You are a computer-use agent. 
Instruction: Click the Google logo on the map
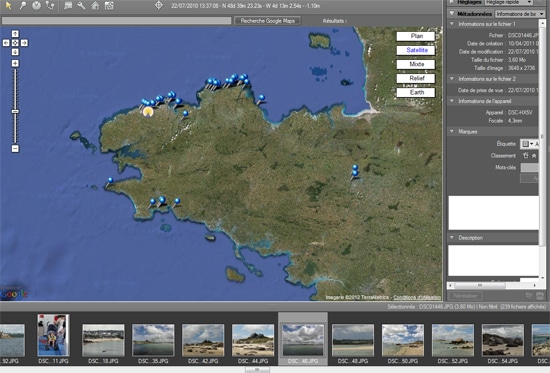pyautogui.click(x=14, y=293)
